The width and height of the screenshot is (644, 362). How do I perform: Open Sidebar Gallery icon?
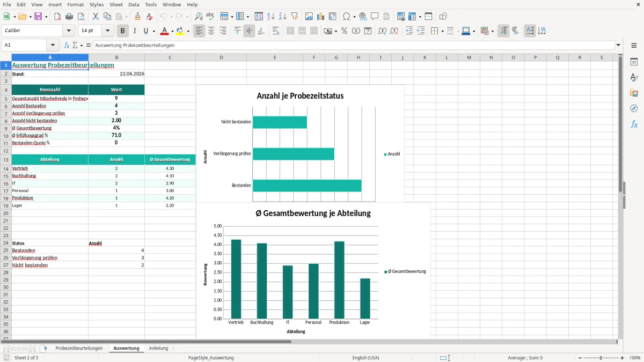(634, 93)
